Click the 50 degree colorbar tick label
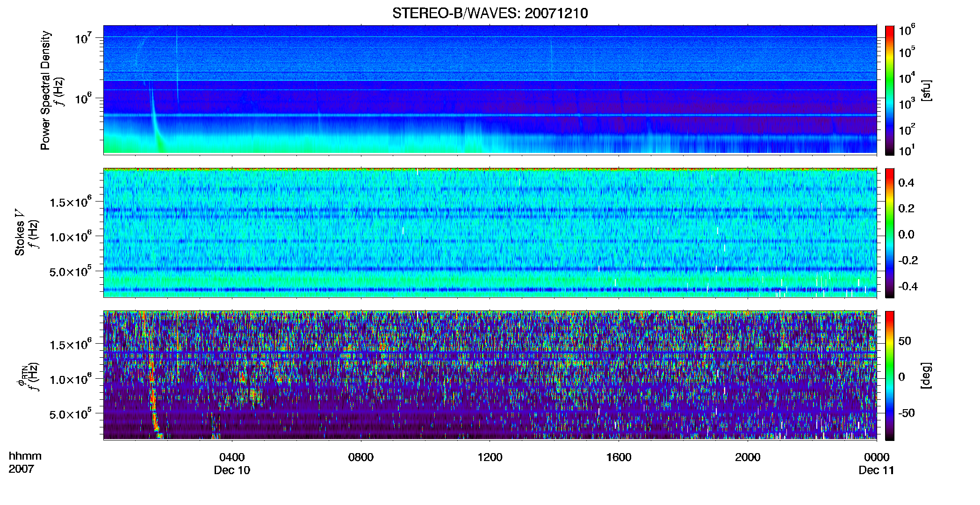The width and height of the screenshot is (980, 505). point(905,341)
